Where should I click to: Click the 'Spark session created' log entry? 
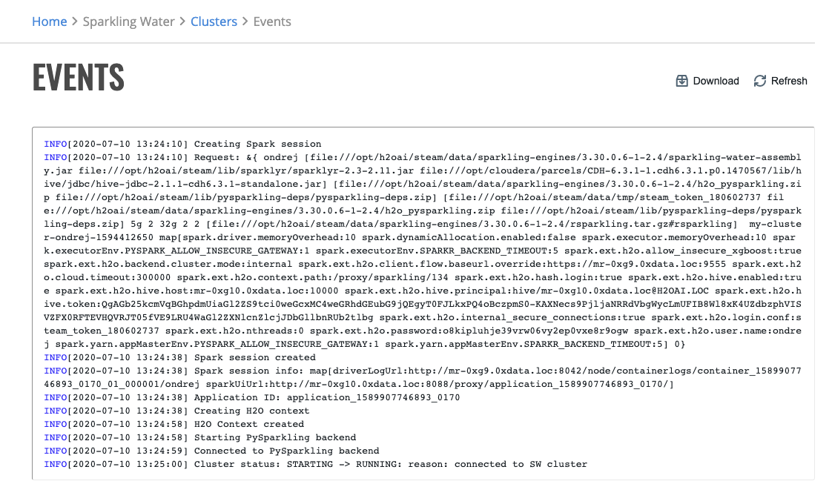[x=180, y=357]
